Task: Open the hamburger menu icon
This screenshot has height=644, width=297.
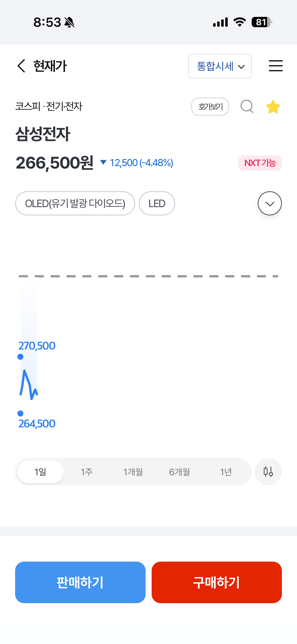Action: coord(276,66)
